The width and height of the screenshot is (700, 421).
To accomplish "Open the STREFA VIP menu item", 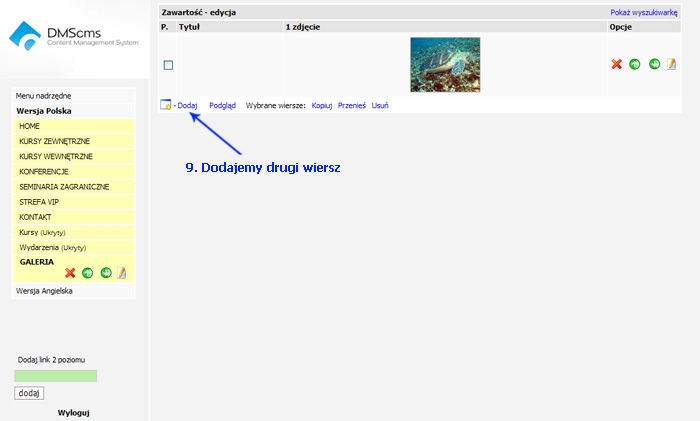I will (74, 202).
